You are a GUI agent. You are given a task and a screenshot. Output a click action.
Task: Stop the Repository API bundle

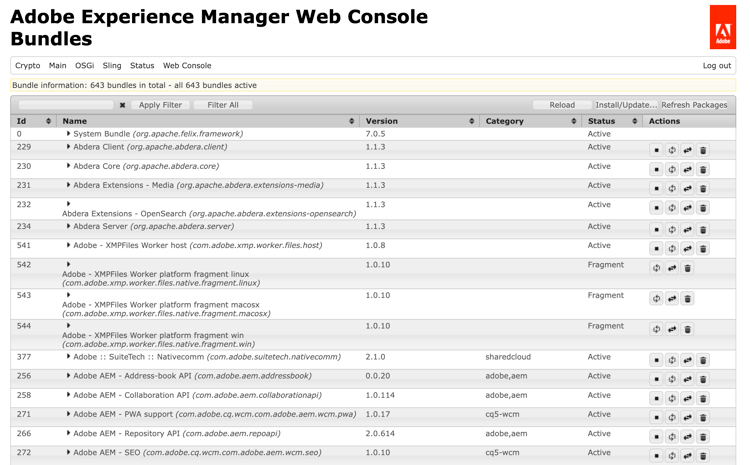pyautogui.click(x=656, y=437)
